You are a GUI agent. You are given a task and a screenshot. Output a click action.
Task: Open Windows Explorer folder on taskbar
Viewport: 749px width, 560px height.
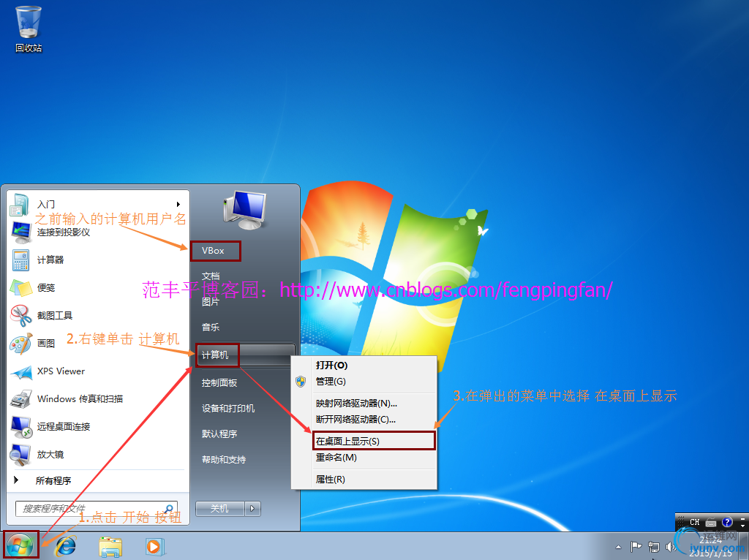point(110,546)
